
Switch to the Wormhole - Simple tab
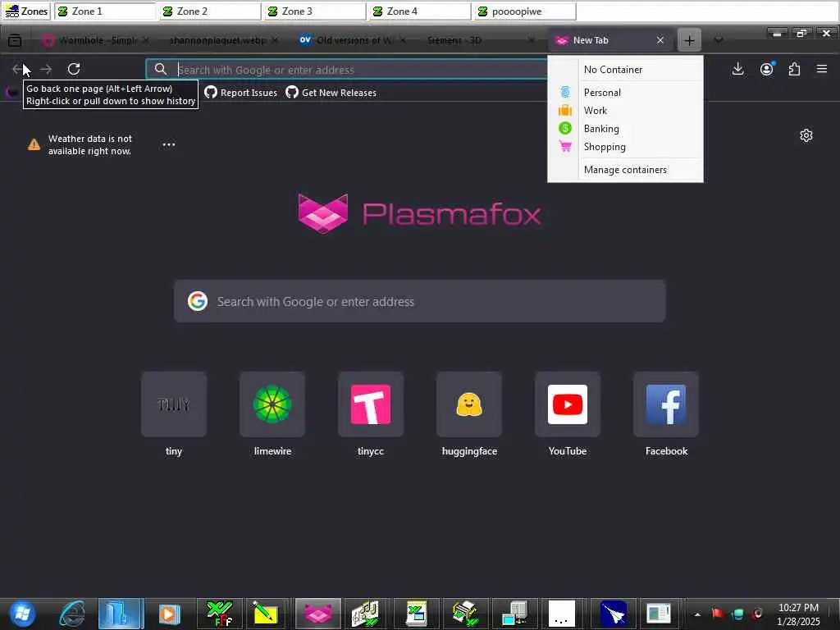pos(95,40)
